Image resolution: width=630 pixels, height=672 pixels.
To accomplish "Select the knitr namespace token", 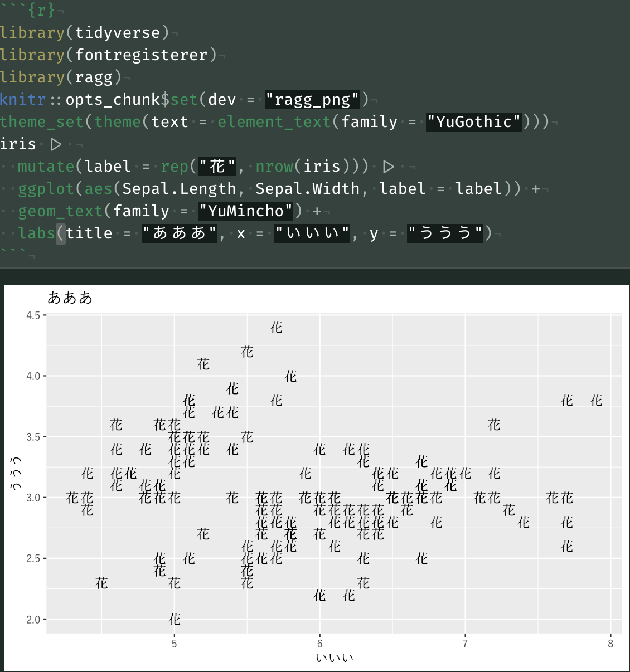I will click(x=23, y=99).
